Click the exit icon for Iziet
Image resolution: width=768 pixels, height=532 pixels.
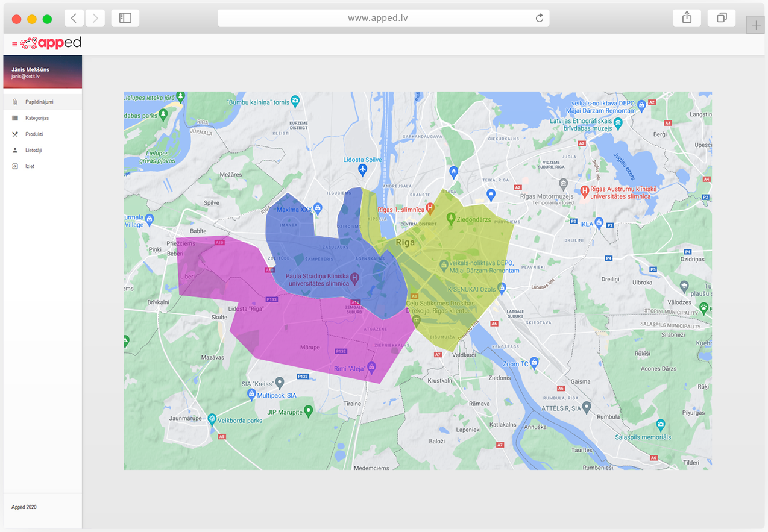click(15, 166)
